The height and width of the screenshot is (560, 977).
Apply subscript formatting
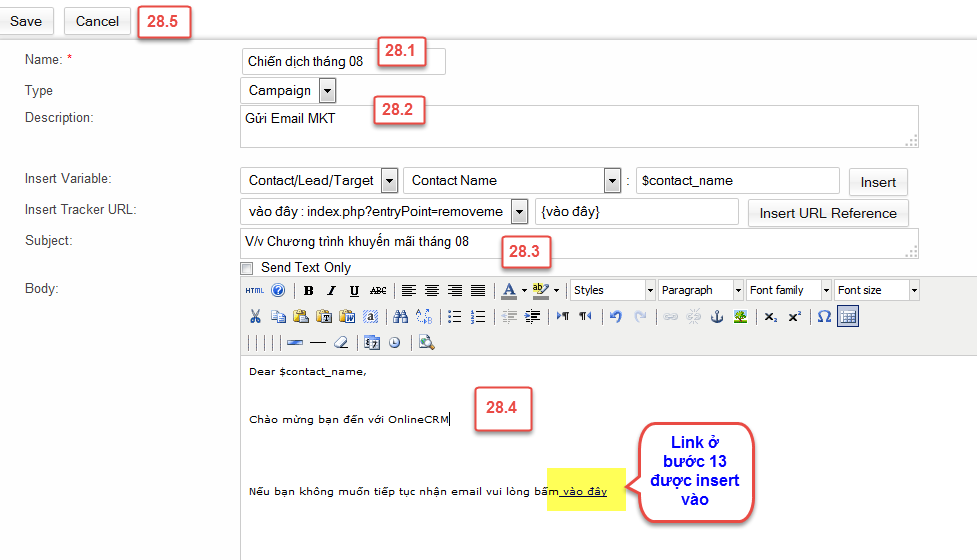coord(771,316)
